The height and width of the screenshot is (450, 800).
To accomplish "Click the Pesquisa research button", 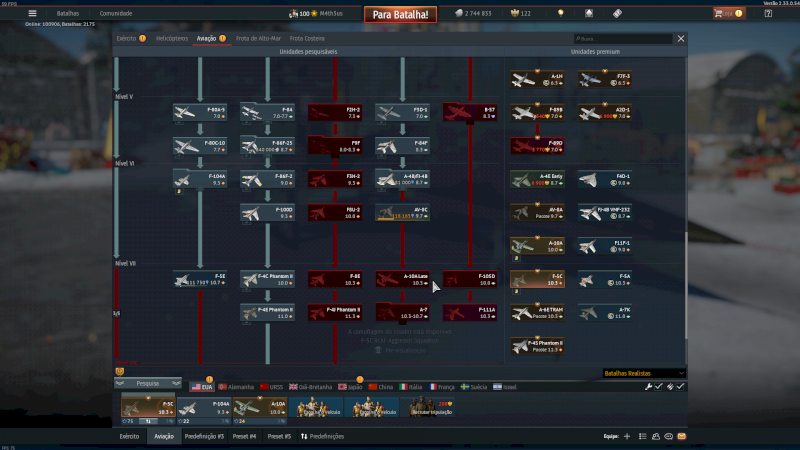I will [x=148, y=383].
